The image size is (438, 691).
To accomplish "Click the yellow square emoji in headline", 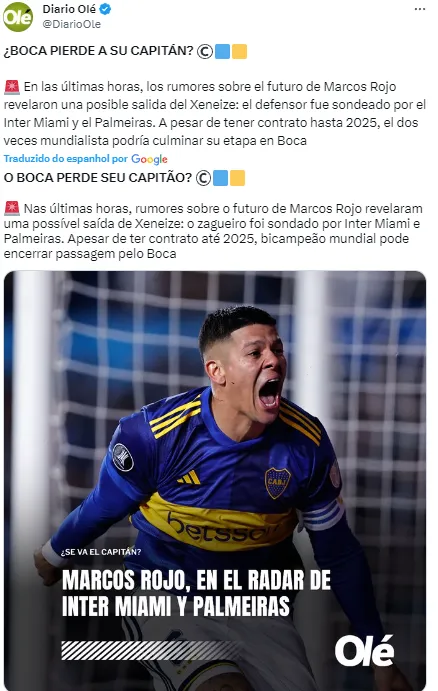I will [x=239, y=52].
